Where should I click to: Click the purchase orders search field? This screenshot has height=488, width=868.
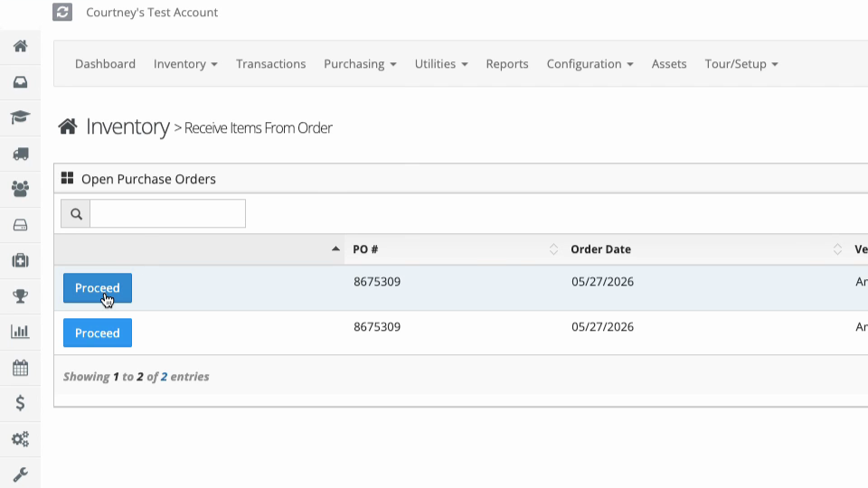(167, 213)
